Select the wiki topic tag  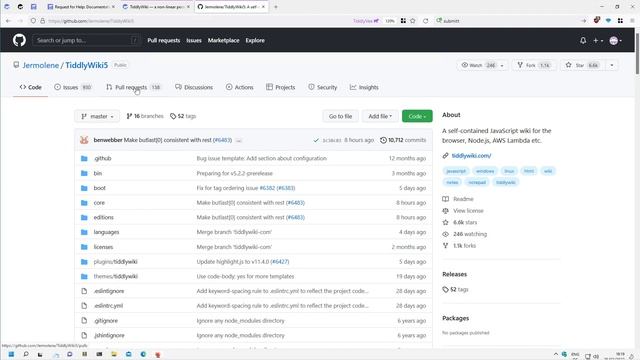pos(548,171)
